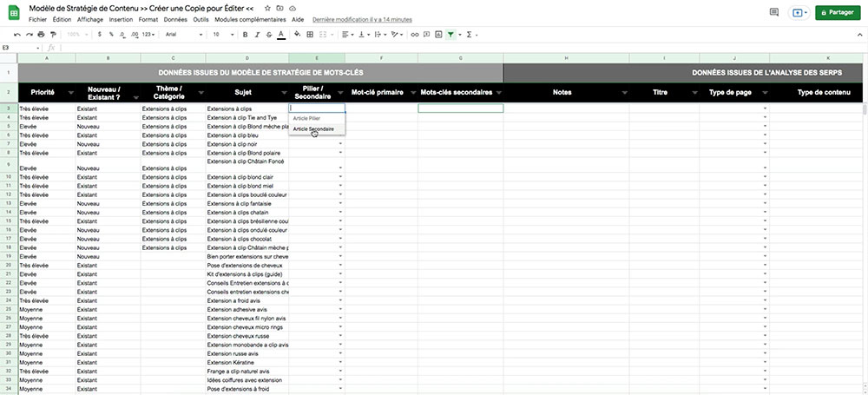868x395 pixels.
Task: Open the text wrapping menu
Action: [x=380, y=35]
